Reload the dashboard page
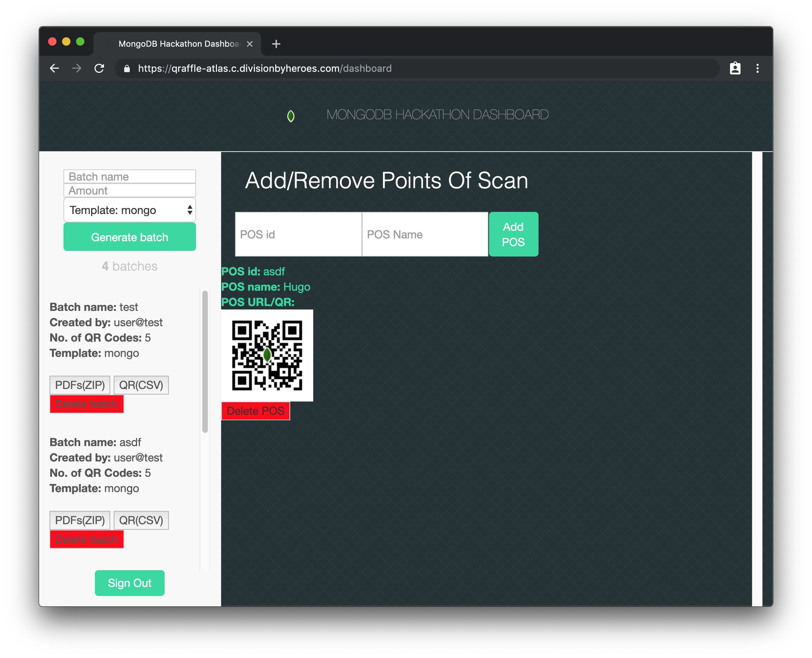This screenshot has width=812, height=658. click(99, 68)
